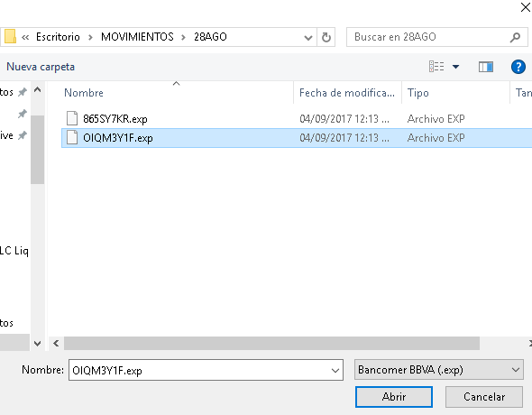Click file icon of OIQM3Y1F.exp
This screenshot has width=532, height=415.
(x=72, y=137)
